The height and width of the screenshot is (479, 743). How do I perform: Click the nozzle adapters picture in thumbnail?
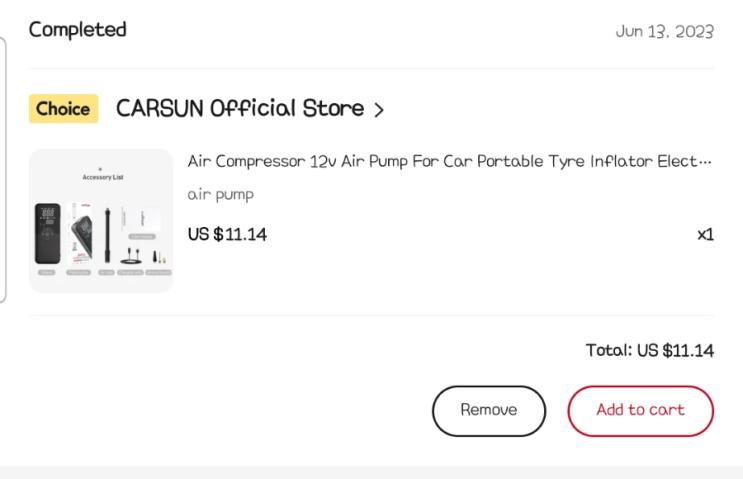click(156, 257)
